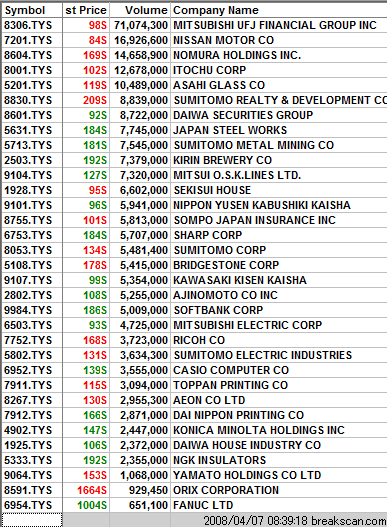Click symbol 8604.TYS
Image resolution: width=387 pixels, height=527 pixels.
click(28, 55)
